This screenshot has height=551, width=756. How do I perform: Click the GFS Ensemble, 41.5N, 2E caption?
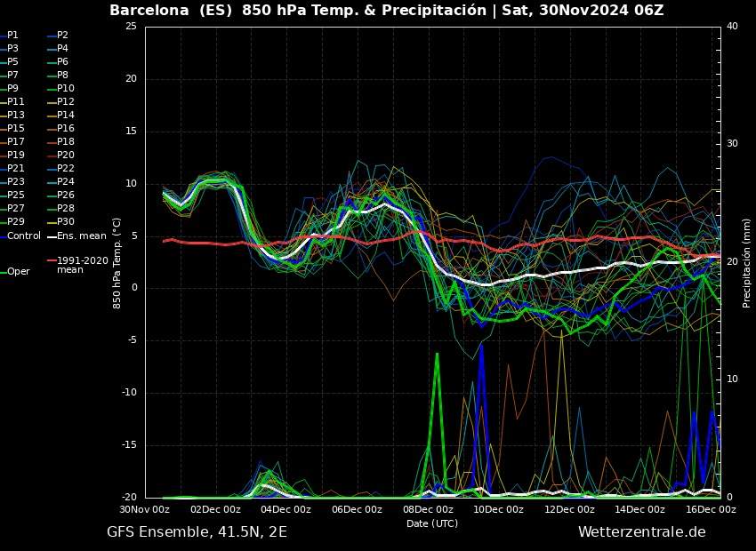coord(197,532)
